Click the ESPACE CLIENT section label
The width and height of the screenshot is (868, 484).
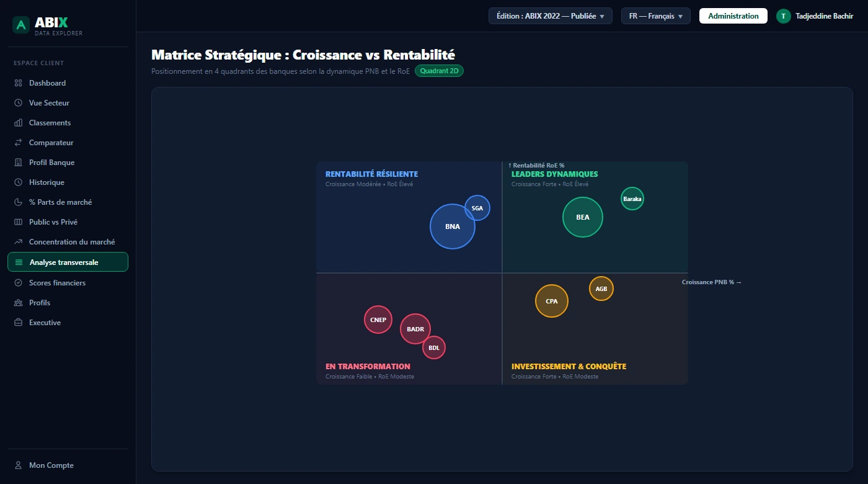[39, 63]
